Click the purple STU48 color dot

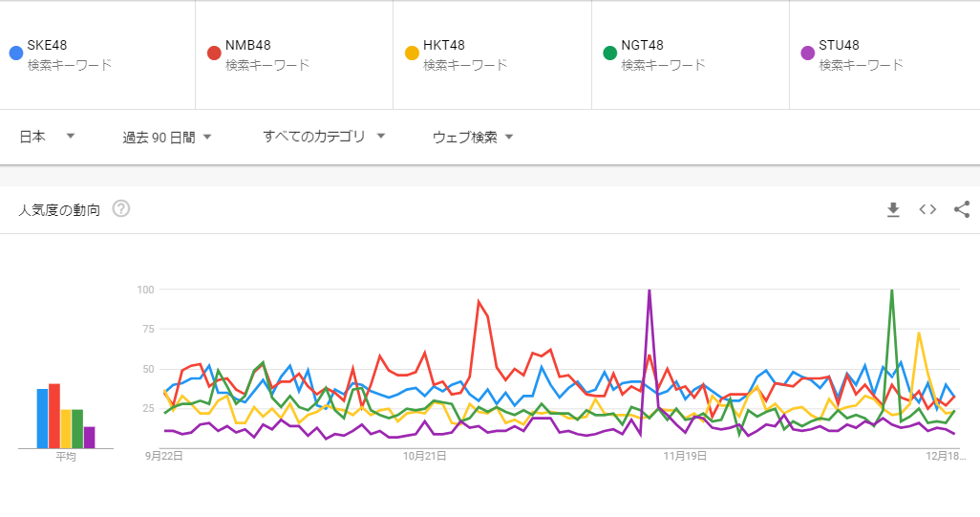coord(807,53)
